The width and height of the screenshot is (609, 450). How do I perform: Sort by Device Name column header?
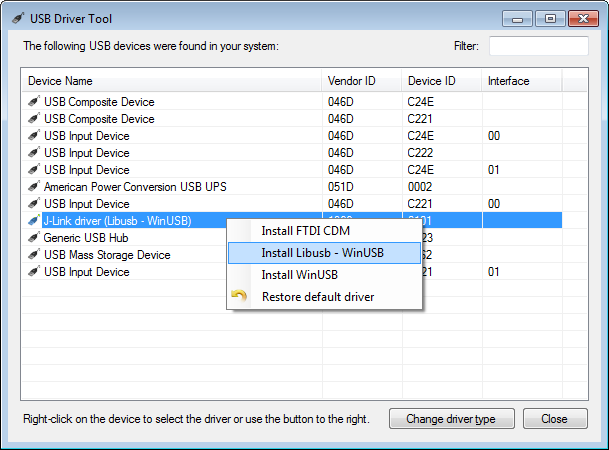pyautogui.click(x=170, y=81)
